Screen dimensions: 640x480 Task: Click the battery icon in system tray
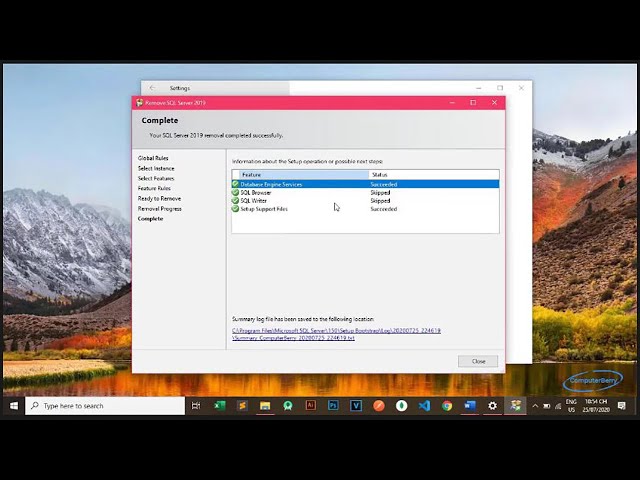coord(547,406)
